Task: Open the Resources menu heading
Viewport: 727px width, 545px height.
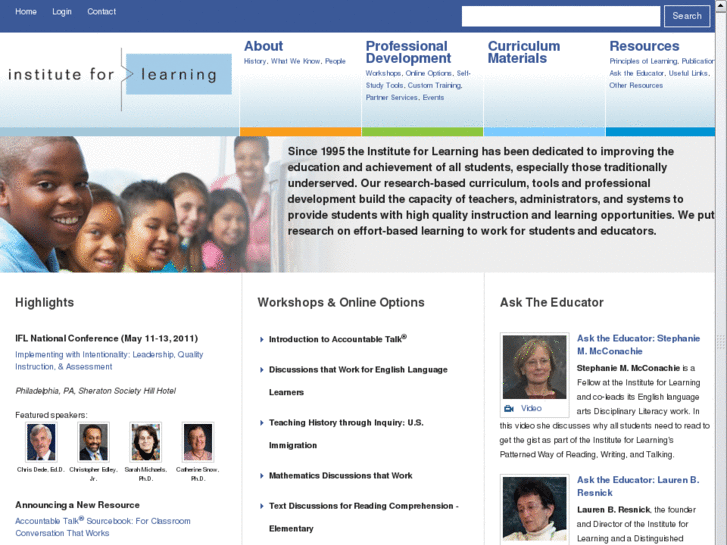Action: 644,46
